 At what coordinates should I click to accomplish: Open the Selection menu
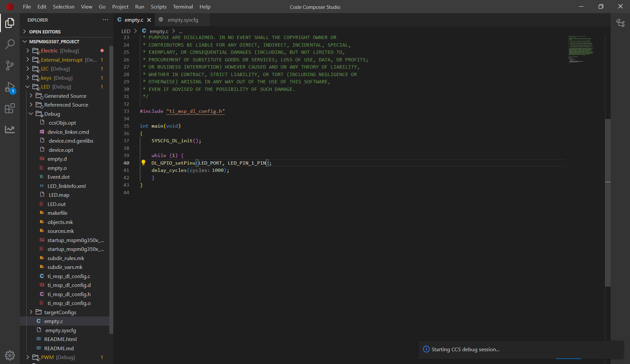(x=63, y=7)
